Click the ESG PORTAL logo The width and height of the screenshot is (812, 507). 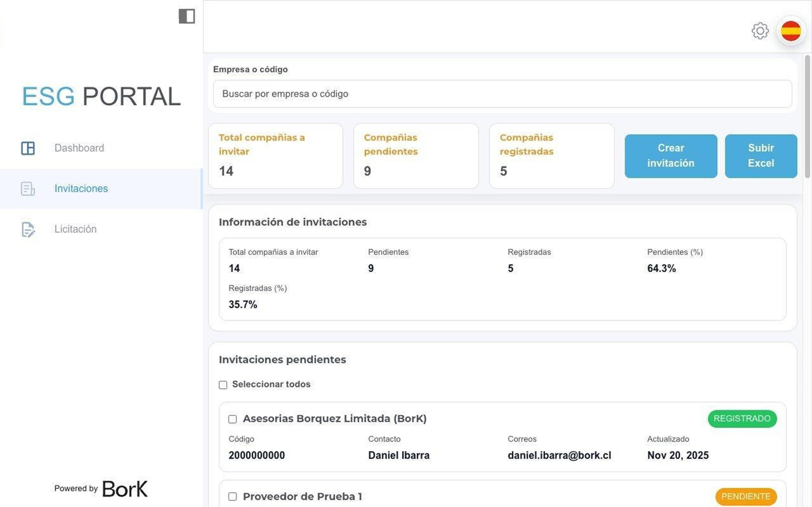coord(101,97)
